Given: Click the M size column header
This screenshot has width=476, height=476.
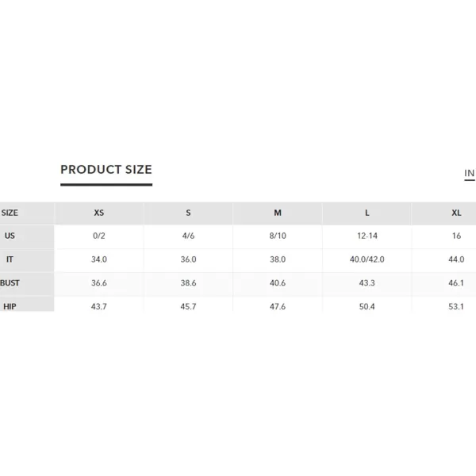Looking at the screenshot, I should [x=278, y=213].
